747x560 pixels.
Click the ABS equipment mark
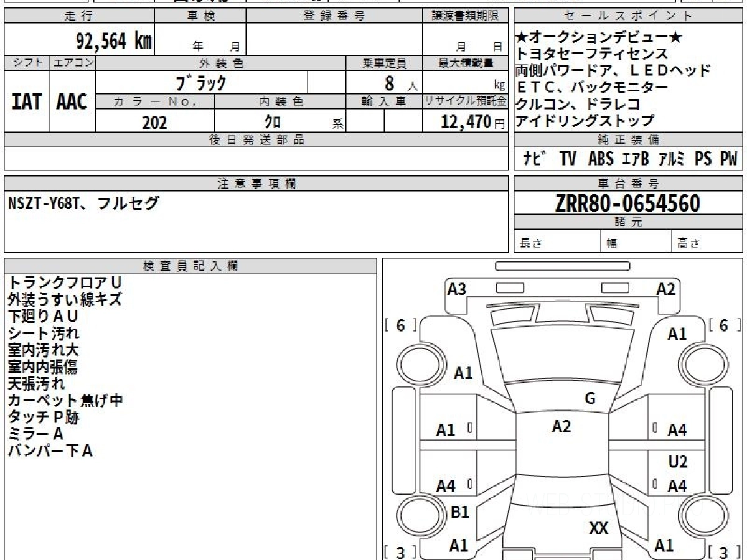tap(601, 159)
